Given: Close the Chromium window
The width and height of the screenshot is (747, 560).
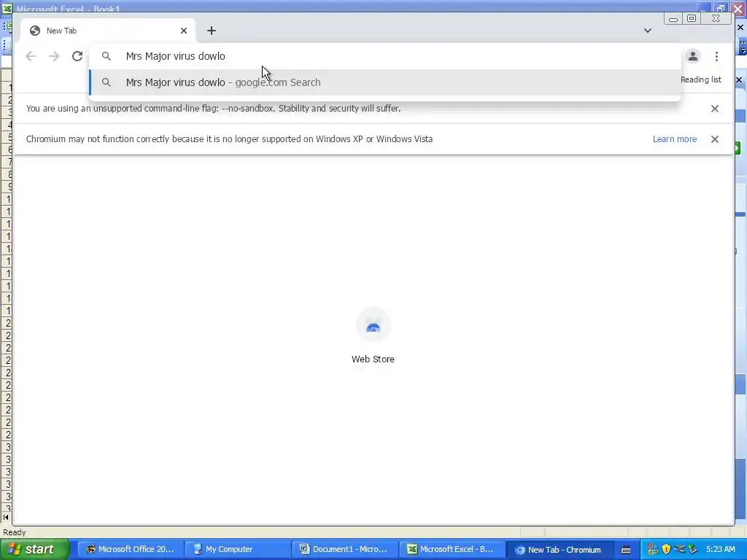Looking at the screenshot, I should (716, 18).
